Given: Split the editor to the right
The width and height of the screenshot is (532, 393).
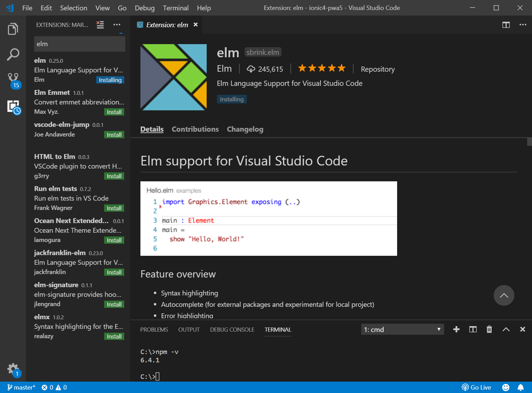Looking at the screenshot, I should point(506,25).
